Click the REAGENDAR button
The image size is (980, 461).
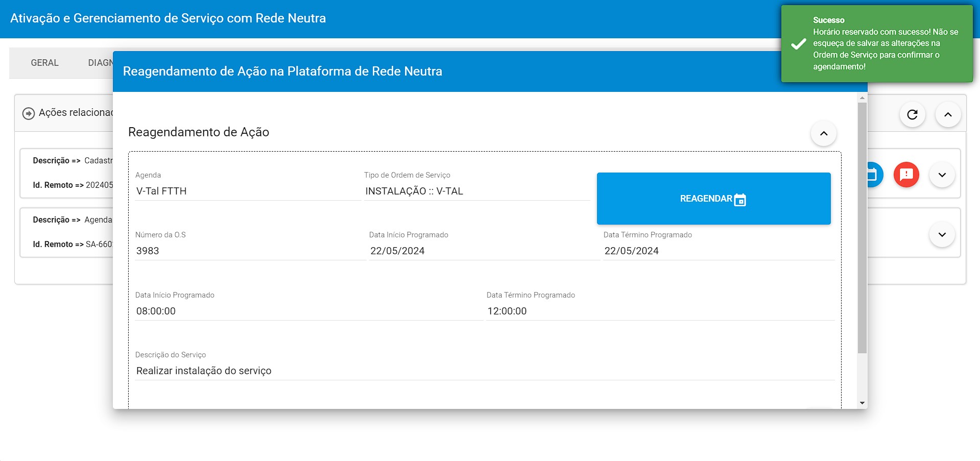coord(713,199)
